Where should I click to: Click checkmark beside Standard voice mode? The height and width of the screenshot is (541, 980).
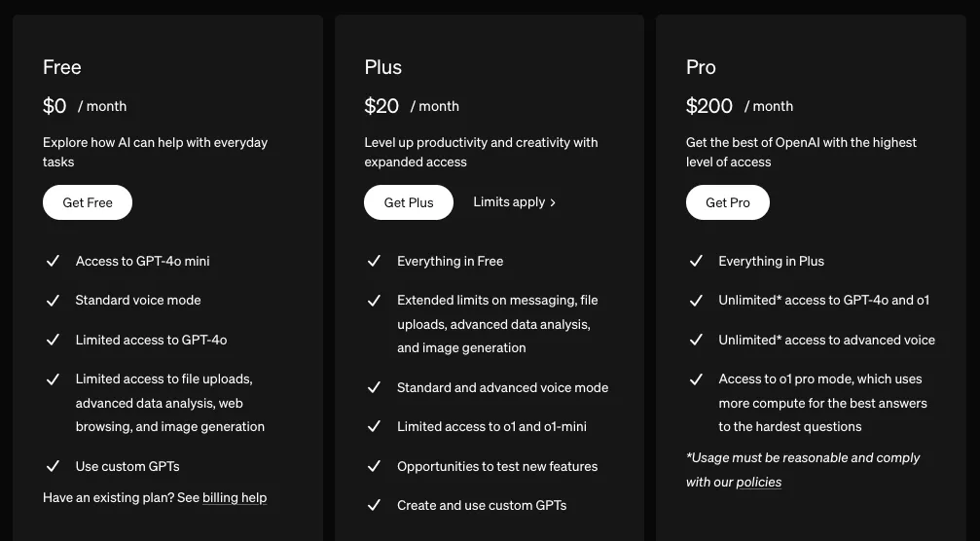click(53, 301)
